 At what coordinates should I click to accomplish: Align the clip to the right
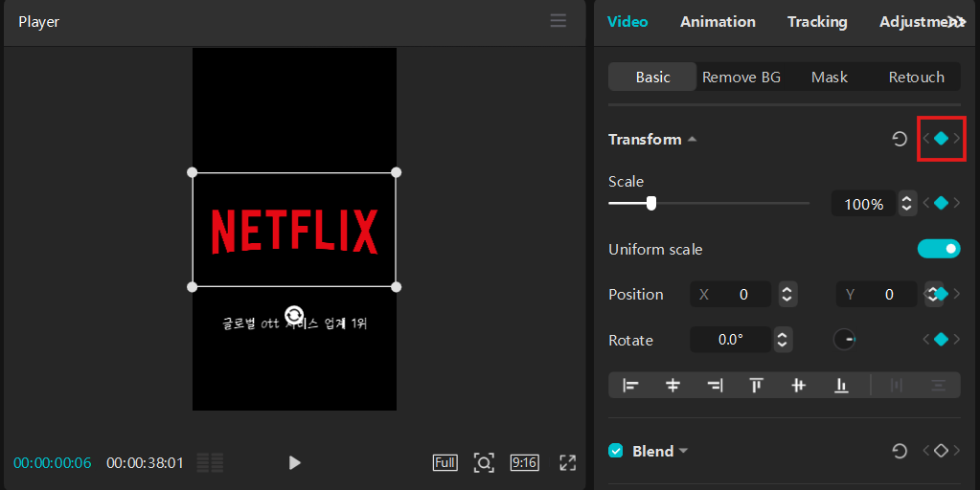click(715, 386)
